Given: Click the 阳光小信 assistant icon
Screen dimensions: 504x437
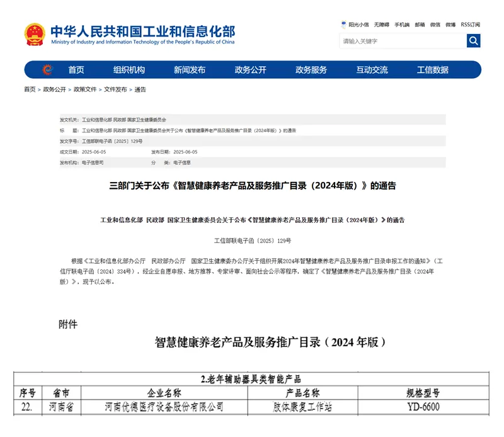Looking at the screenshot, I should coord(343,25).
